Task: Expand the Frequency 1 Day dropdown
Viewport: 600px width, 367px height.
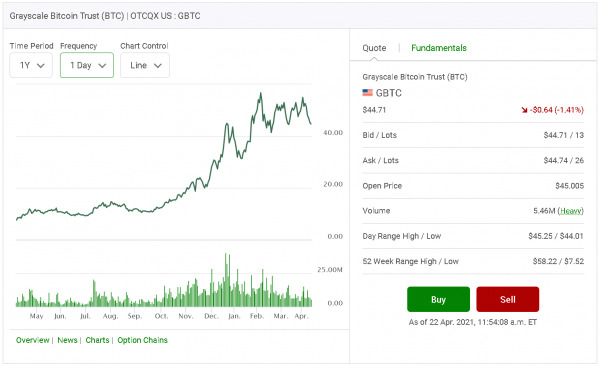Action: [87, 65]
